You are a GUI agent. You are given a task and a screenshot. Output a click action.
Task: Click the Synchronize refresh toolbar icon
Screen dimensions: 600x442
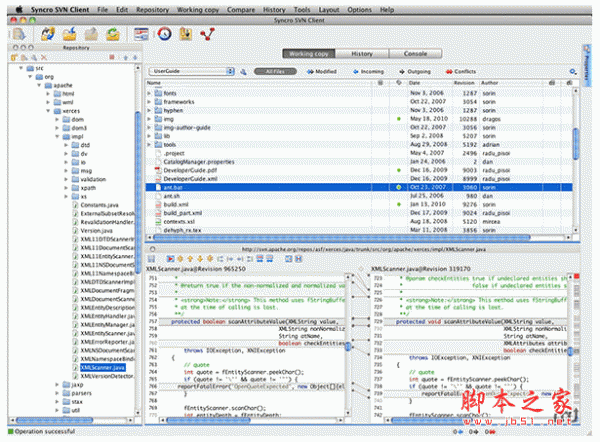pos(113,34)
